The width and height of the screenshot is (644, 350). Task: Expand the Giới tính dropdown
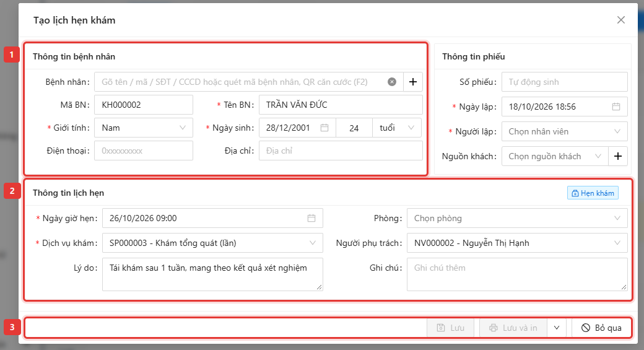[x=143, y=128]
